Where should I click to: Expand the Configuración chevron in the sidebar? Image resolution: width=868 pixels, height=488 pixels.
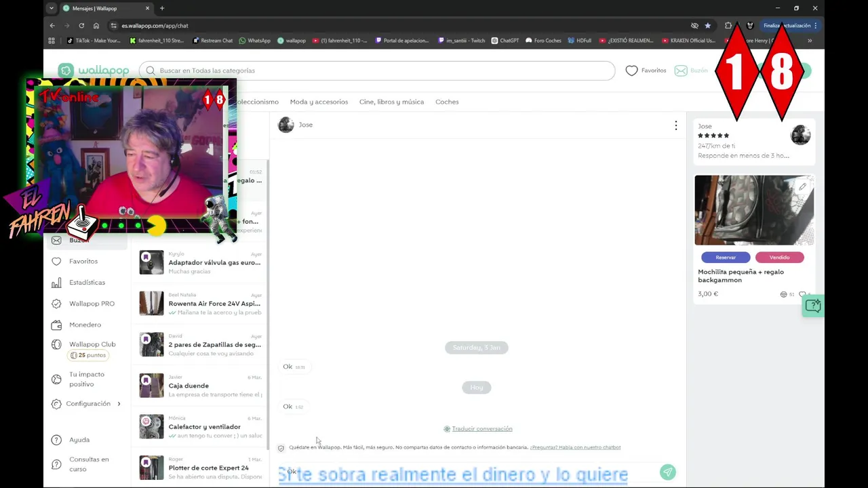pos(119,404)
